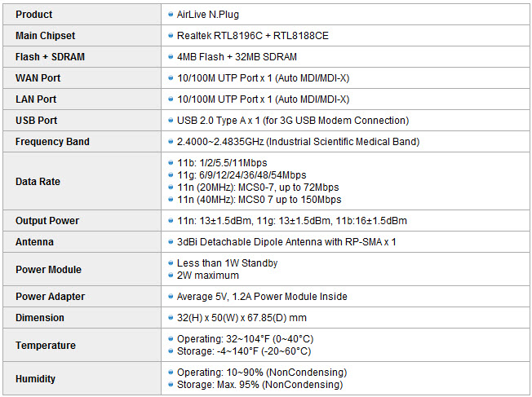Click the Humidity row label

coord(35,379)
